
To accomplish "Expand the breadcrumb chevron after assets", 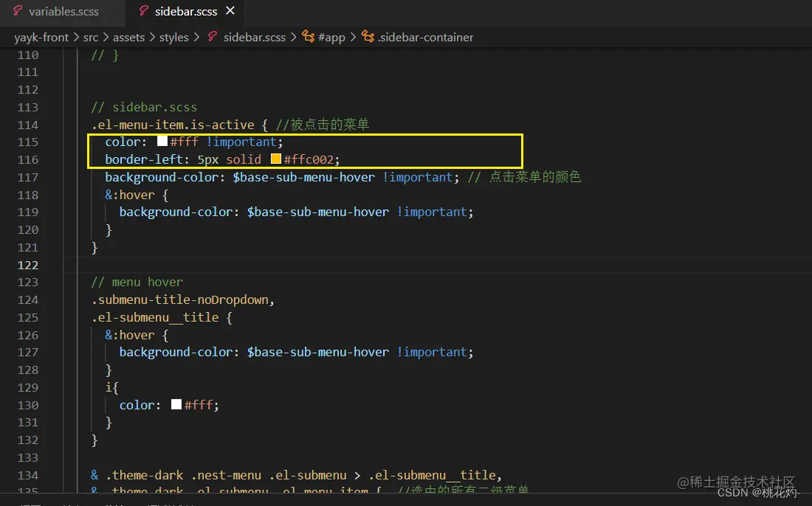I will click(x=152, y=38).
